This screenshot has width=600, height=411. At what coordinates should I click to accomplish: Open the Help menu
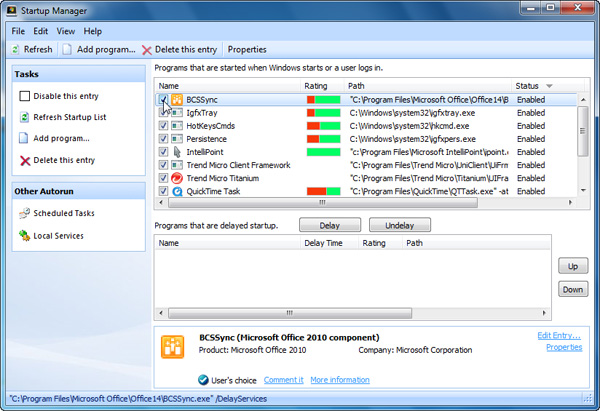[93, 31]
